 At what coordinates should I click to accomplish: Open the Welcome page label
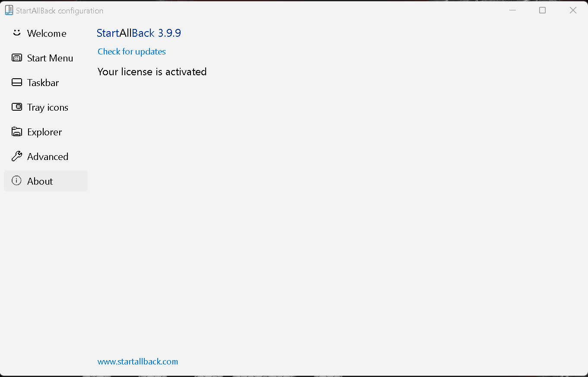tap(47, 33)
